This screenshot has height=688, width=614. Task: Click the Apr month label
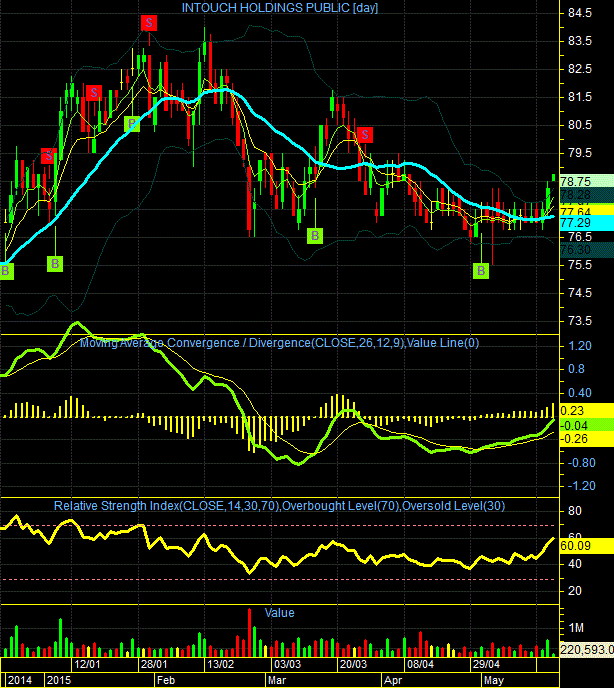(393, 680)
